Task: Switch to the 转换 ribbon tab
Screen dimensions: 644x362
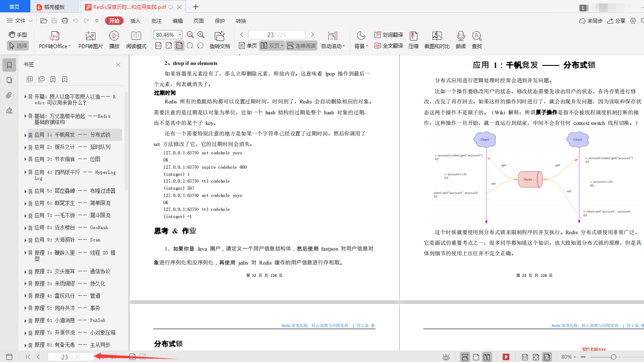Action: [x=241, y=21]
